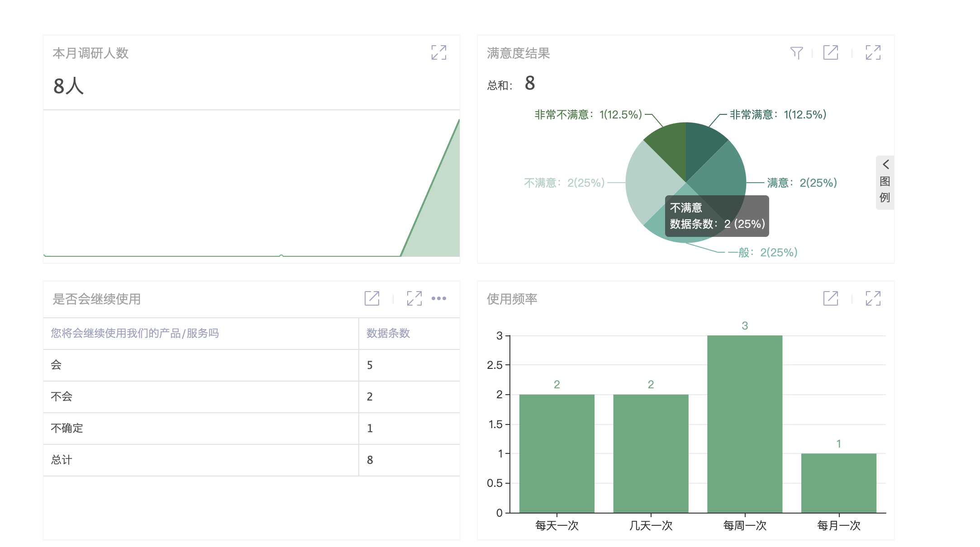Viewport: 980px width, 547px height.
Task: Click export icon on 使用频率 card
Action: (x=830, y=298)
